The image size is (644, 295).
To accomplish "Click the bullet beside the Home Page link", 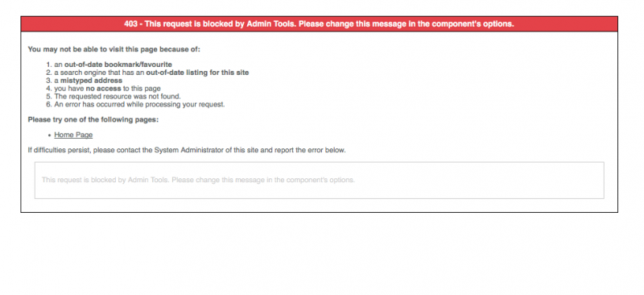I will coord(49,135).
